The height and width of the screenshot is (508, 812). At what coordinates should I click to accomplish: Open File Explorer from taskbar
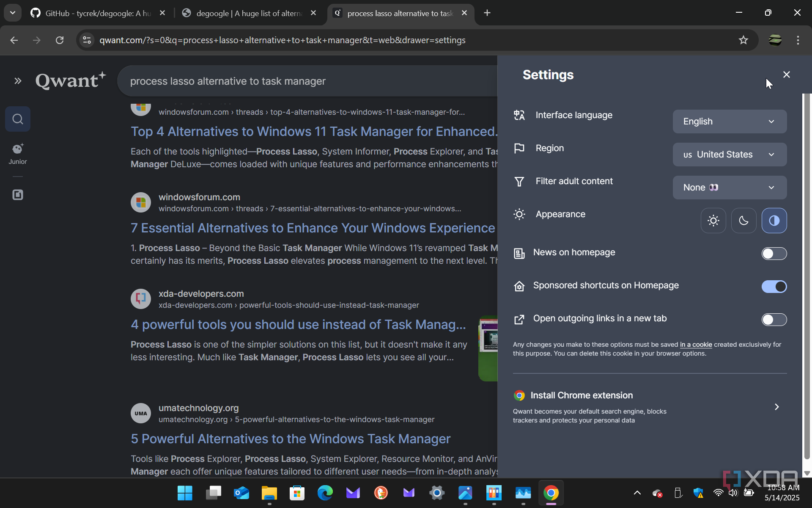click(x=269, y=493)
